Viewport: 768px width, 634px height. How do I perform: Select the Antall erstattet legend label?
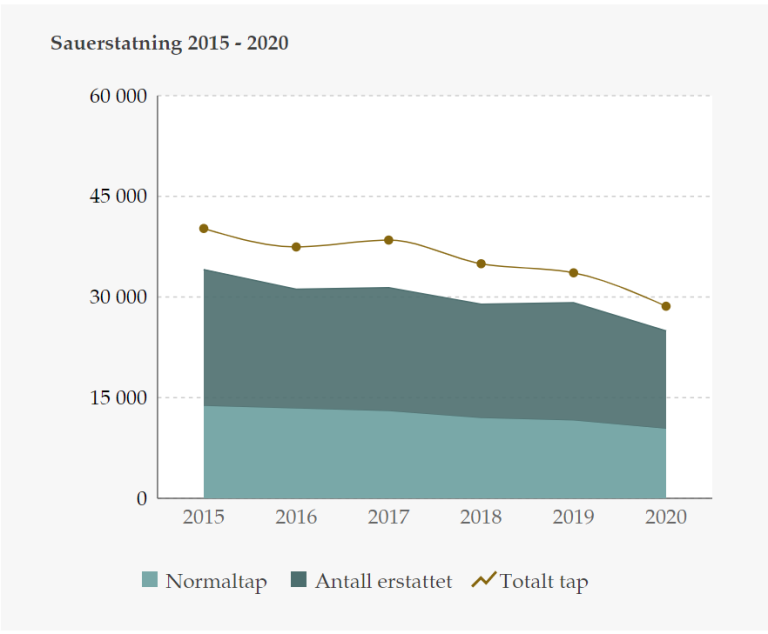click(x=384, y=581)
